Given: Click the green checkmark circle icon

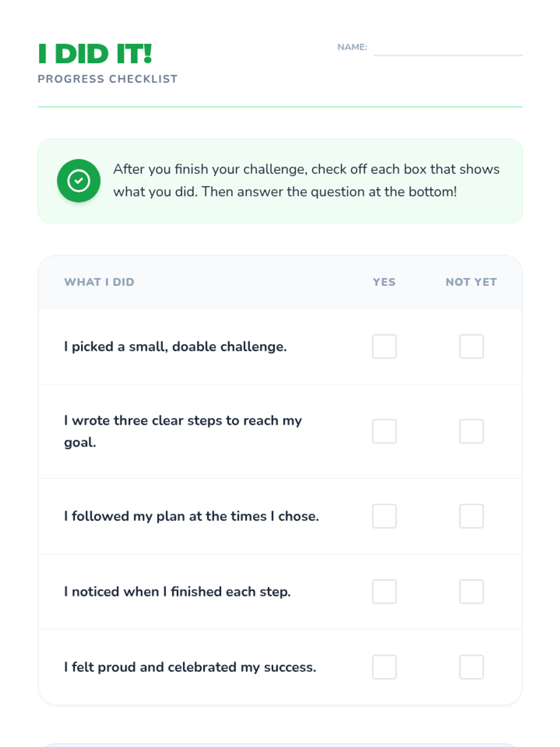Looking at the screenshot, I should click(78, 181).
